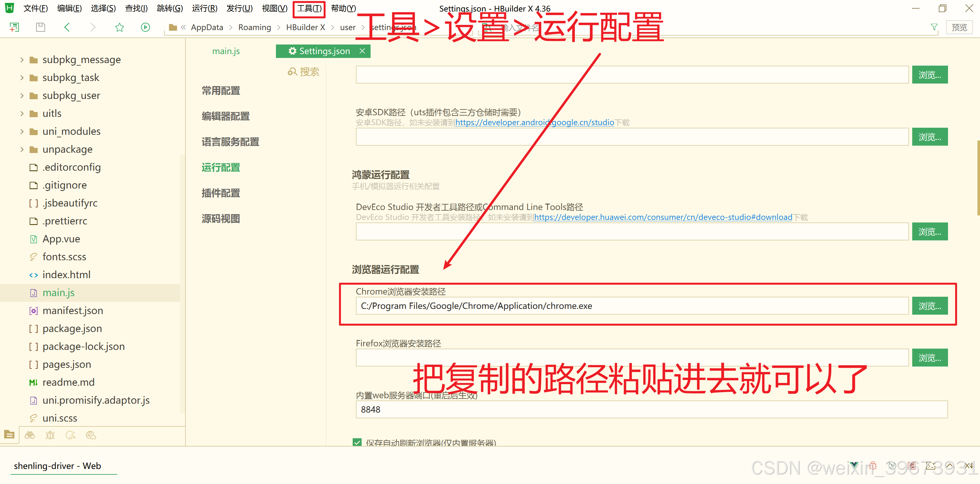
Task: Click the bug debug icon in bottom panel
Action: tap(50, 435)
